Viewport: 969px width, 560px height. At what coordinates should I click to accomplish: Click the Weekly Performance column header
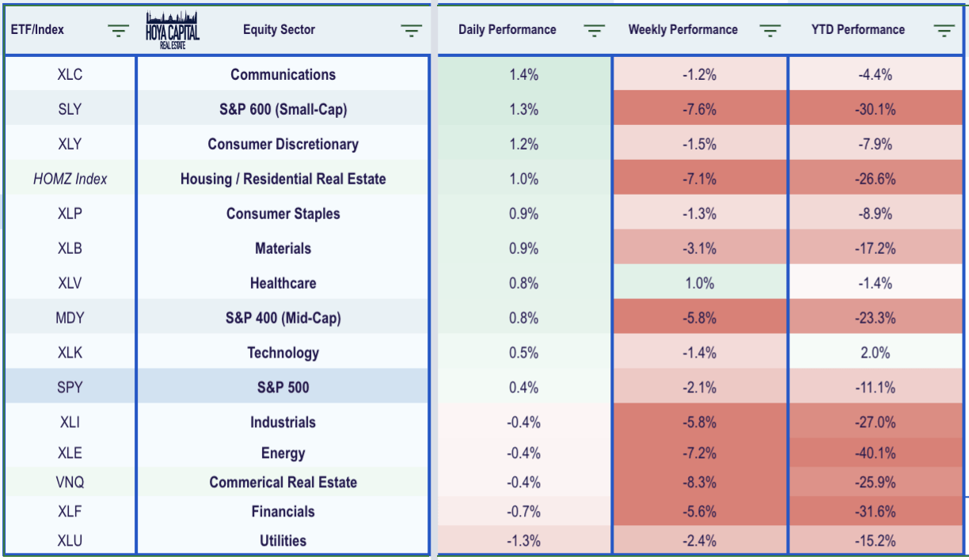pyautogui.click(x=682, y=30)
